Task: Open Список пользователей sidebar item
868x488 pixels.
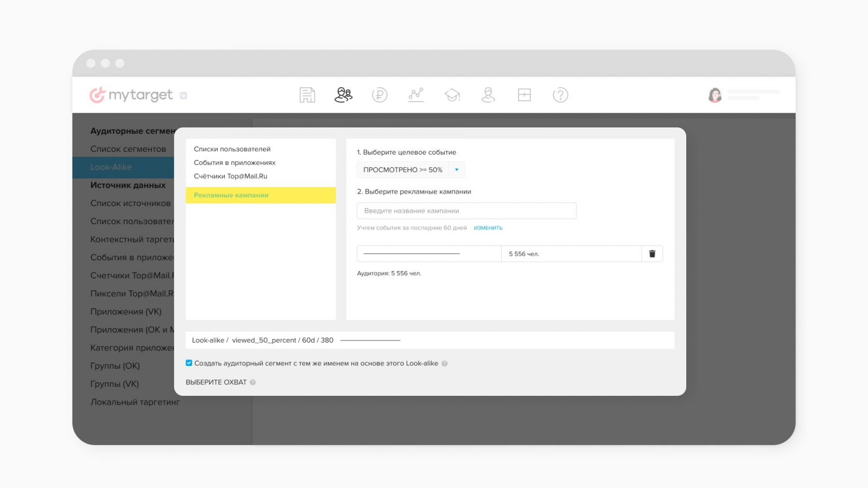Action: click(132, 221)
